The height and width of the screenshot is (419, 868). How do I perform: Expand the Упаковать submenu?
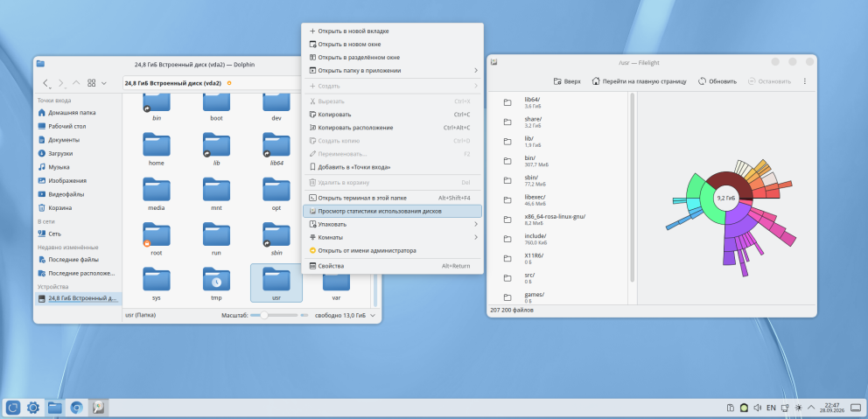click(393, 224)
